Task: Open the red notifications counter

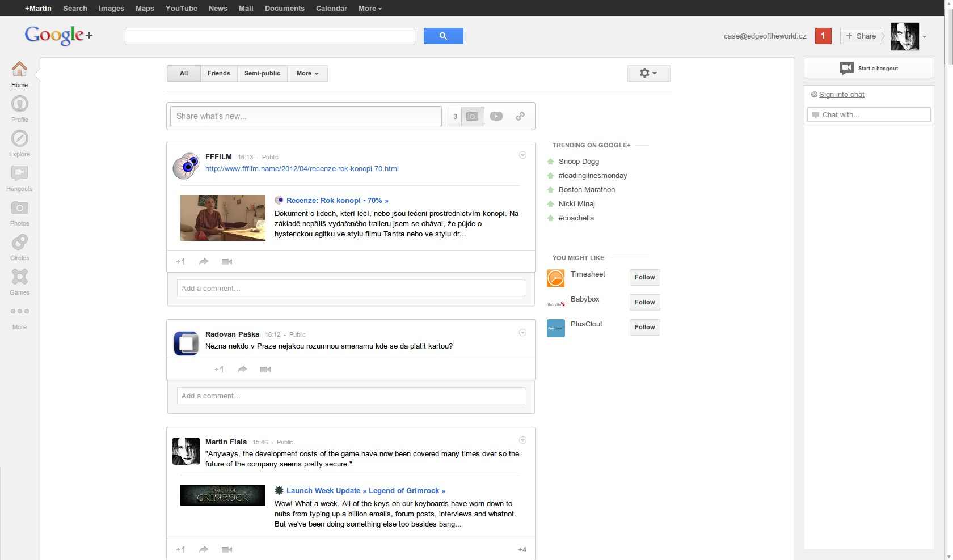Action: (x=823, y=36)
